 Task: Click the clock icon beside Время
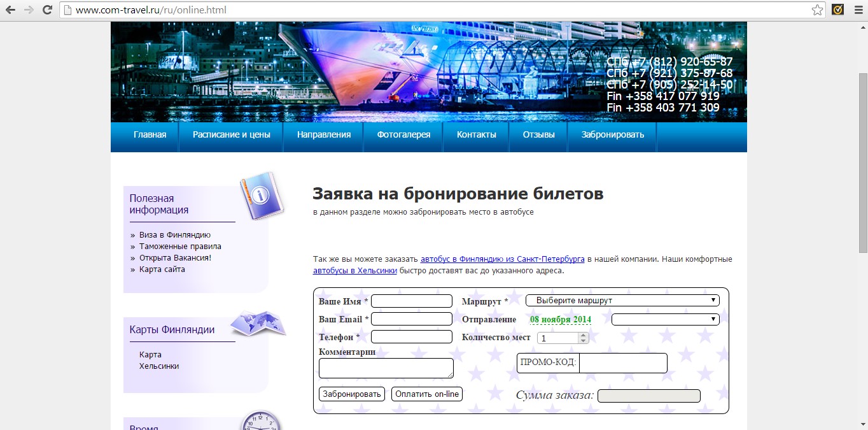[261, 420]
